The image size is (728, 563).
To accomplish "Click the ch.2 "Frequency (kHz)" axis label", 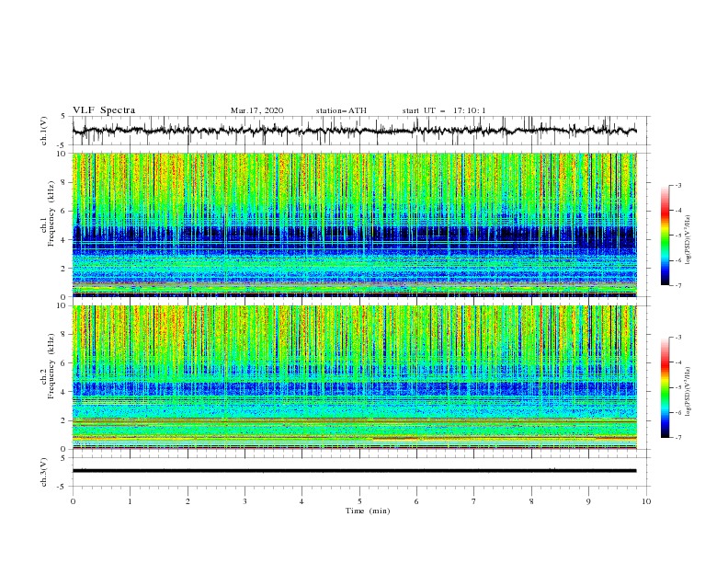I will pos(51,366).
